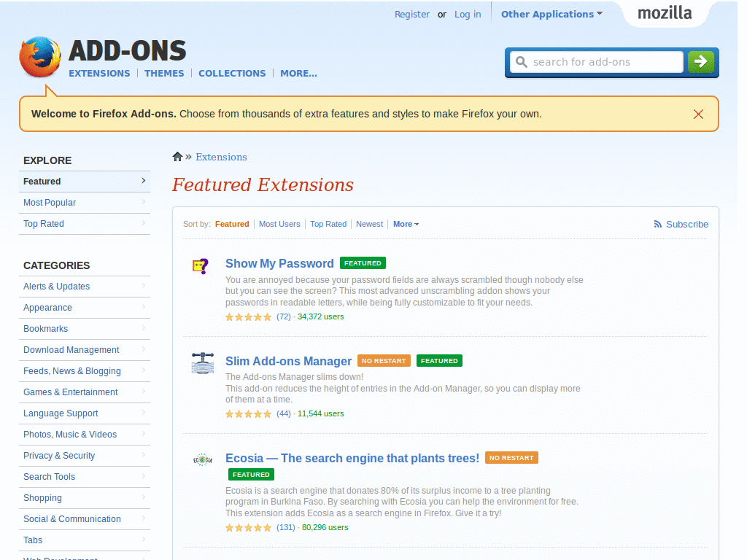Sort extensions by Top Rated
Viewport: 747px width, 560px height.
point(328,224)
